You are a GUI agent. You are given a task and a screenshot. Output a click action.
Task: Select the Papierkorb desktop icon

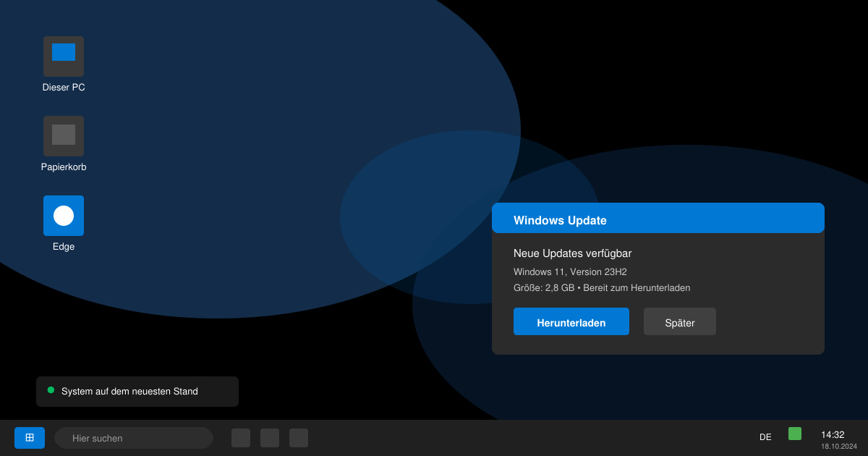click(x=64, y=136)
